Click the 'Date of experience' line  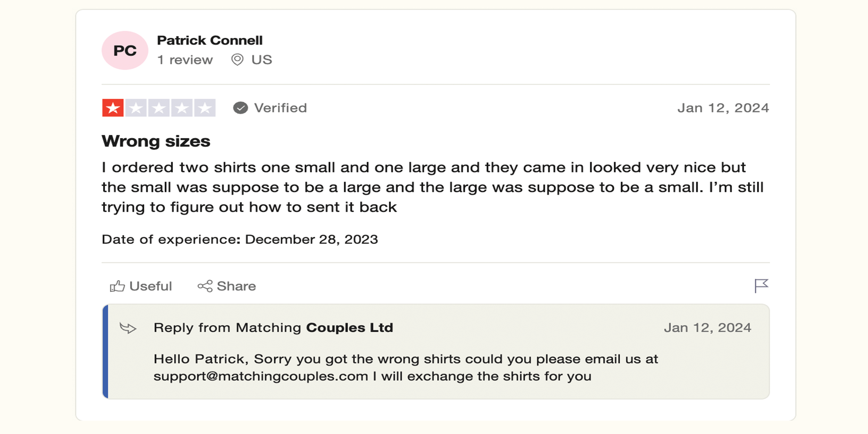pos(240,239)
